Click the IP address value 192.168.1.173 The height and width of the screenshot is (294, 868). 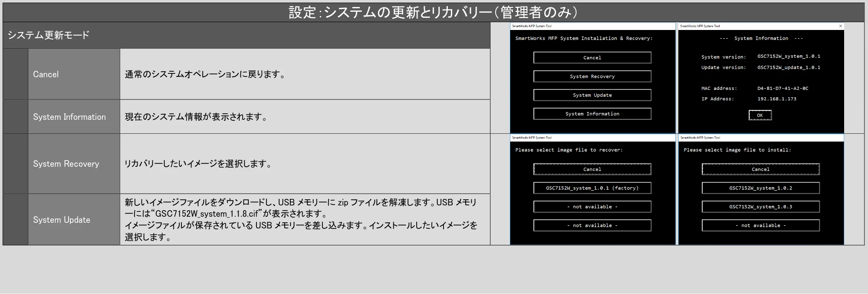coord(776,99)
